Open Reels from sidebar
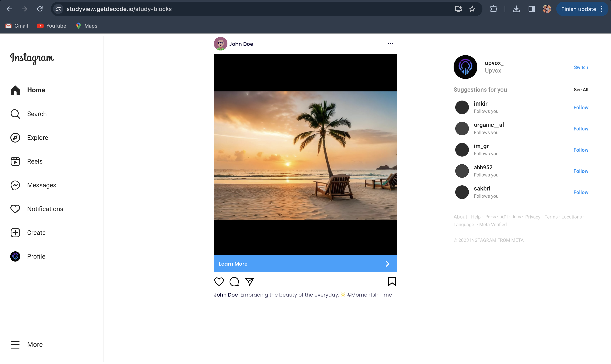Screen dimensions: 611x364 coord(15,161)
